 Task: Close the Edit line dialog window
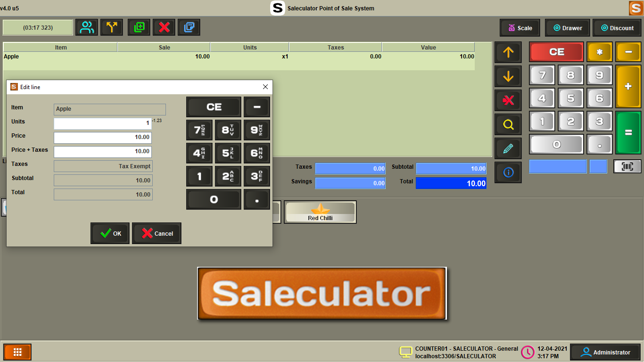[265, 87]
